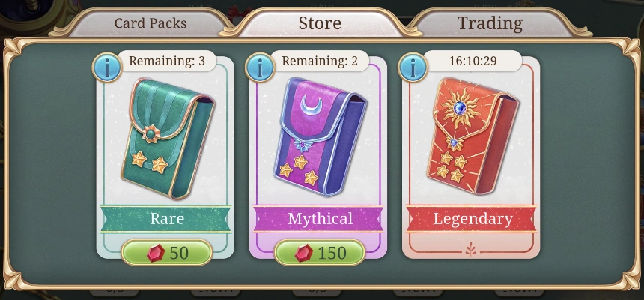Open the Store tab

click(320, 23)
